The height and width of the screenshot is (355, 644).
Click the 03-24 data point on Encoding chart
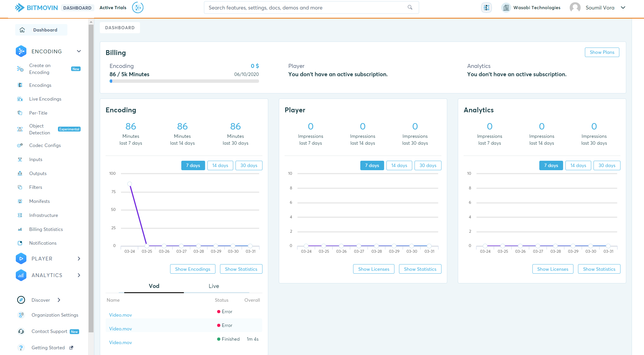[x=130, y=184]
